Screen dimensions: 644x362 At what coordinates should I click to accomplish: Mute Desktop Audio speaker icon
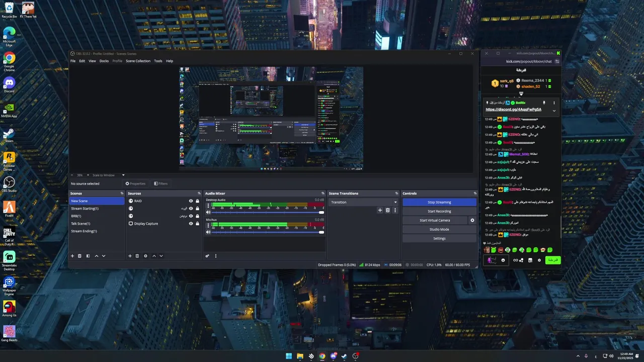point(208,212)
